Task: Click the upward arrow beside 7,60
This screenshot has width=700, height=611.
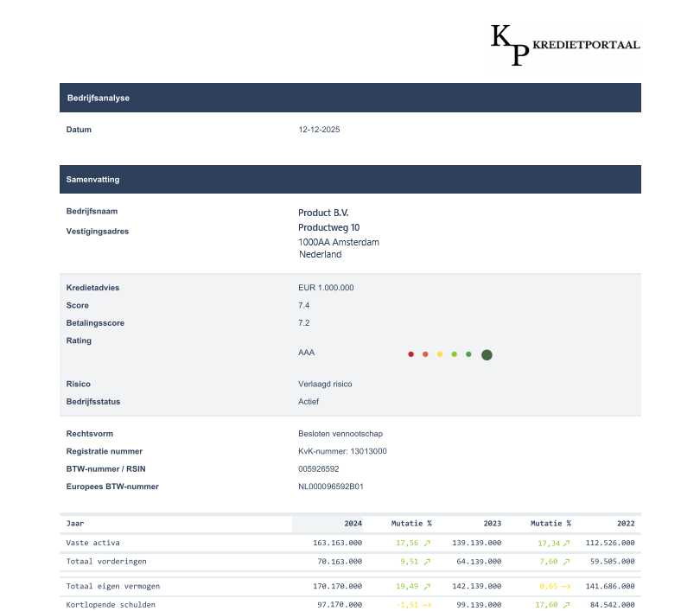Action: pos(567,560)
